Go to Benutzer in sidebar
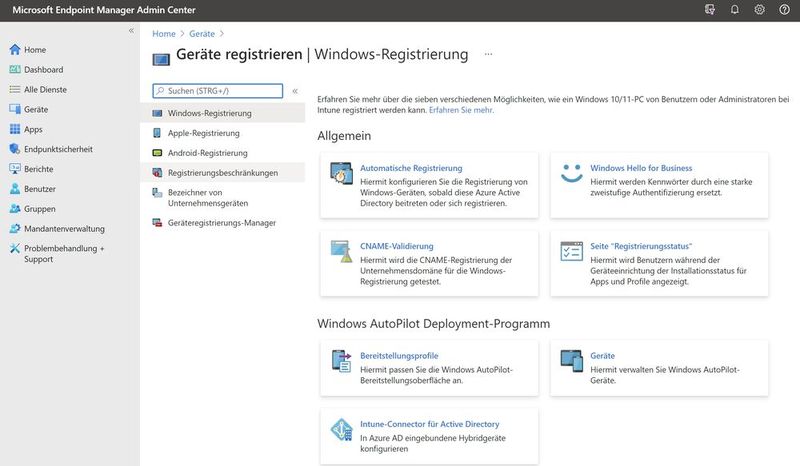800x466 pixels. coord(40,189)
